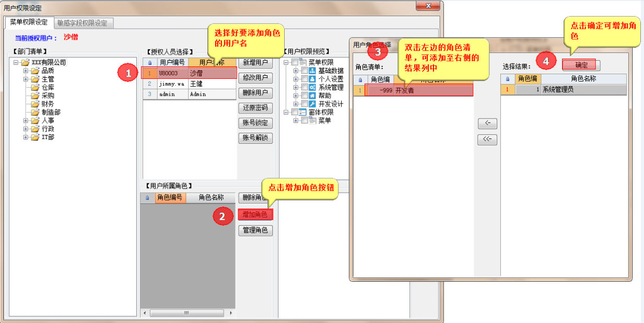Click the XXX有限公司 root folder icon

tap(25, 63)
